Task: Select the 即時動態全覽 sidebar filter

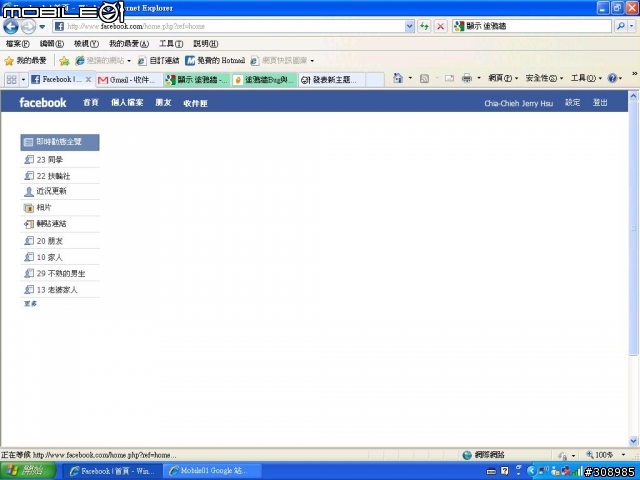Action: pos(60,142)
